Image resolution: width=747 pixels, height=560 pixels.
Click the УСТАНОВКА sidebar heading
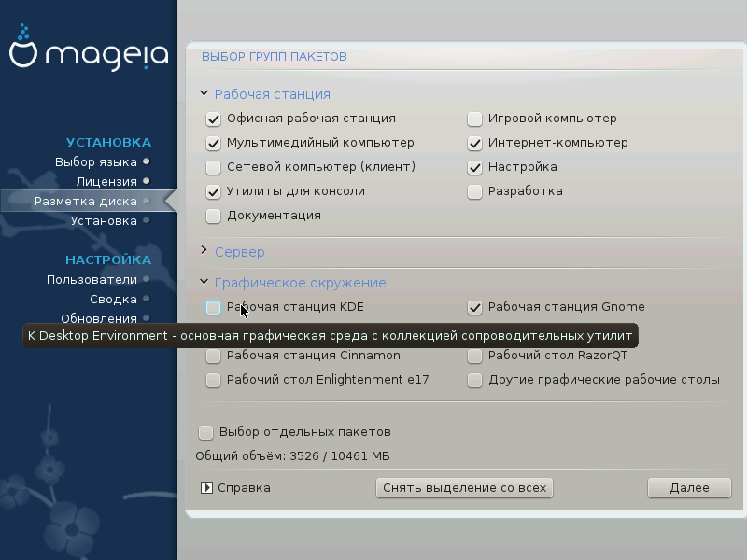point(108,143)
